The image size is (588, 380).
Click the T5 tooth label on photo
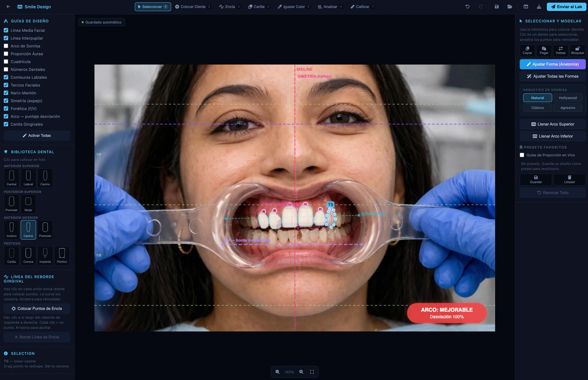[330, 204]
